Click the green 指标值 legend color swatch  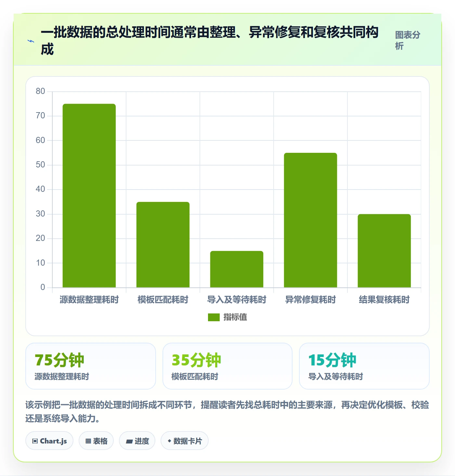tap(214, 317)
